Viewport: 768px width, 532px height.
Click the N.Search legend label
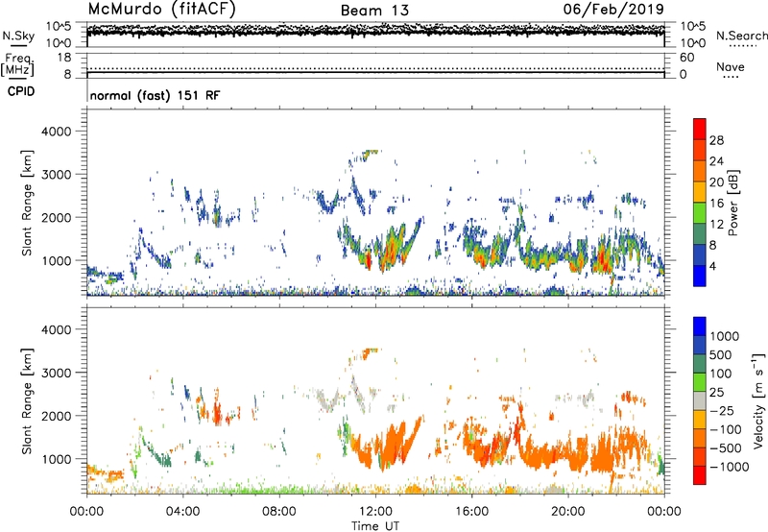(741, 36)
